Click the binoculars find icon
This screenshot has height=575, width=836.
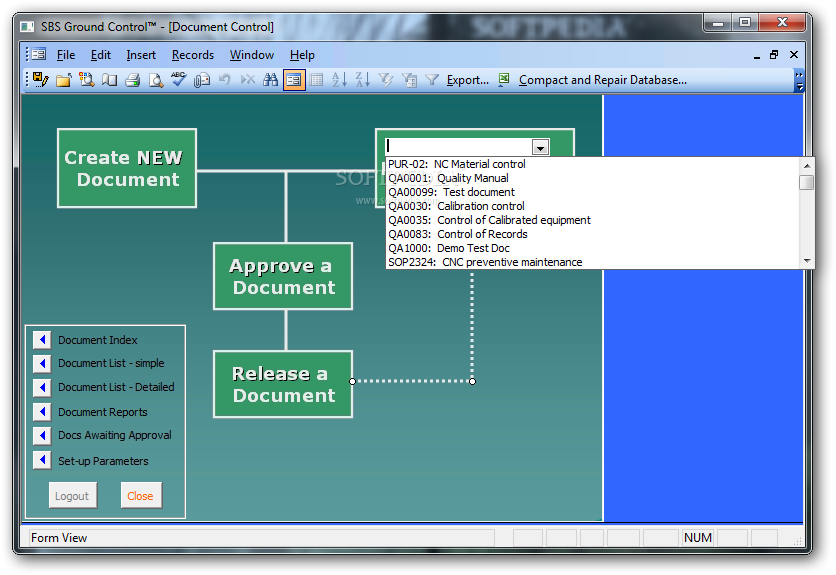[x=270, y=80]
